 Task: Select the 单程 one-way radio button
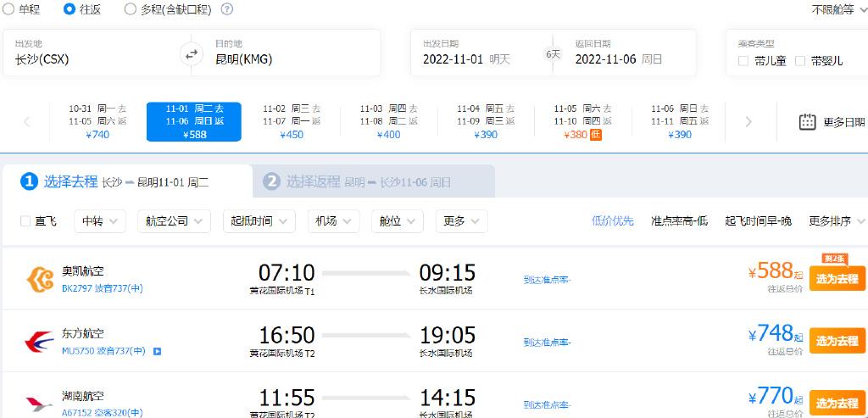tap(8, 9)
